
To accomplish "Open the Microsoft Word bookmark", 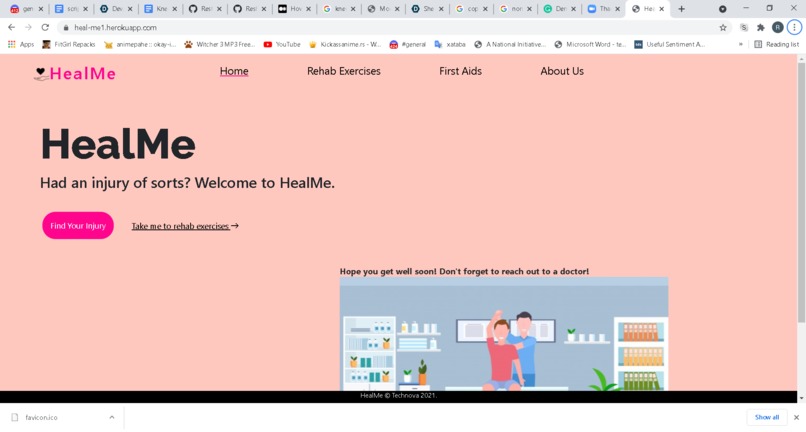I will point(590,44).
